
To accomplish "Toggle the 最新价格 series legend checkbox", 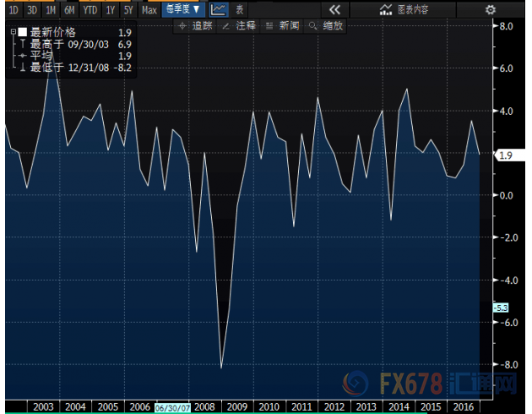I will (23, 31).
